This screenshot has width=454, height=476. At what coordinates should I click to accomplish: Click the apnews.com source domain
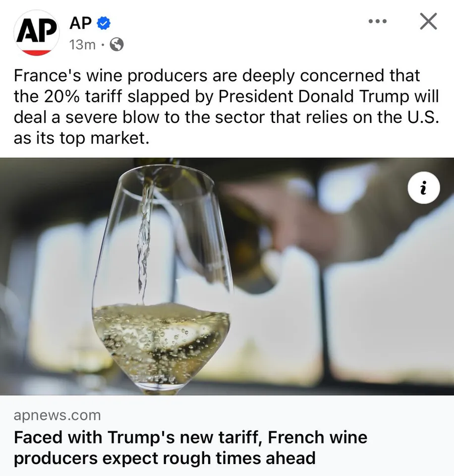57,415
